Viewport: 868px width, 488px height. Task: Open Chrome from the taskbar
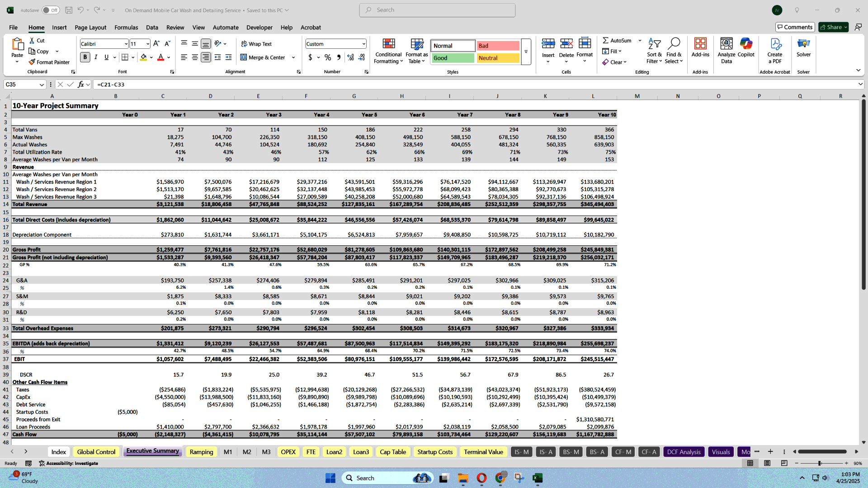point(500,478)
